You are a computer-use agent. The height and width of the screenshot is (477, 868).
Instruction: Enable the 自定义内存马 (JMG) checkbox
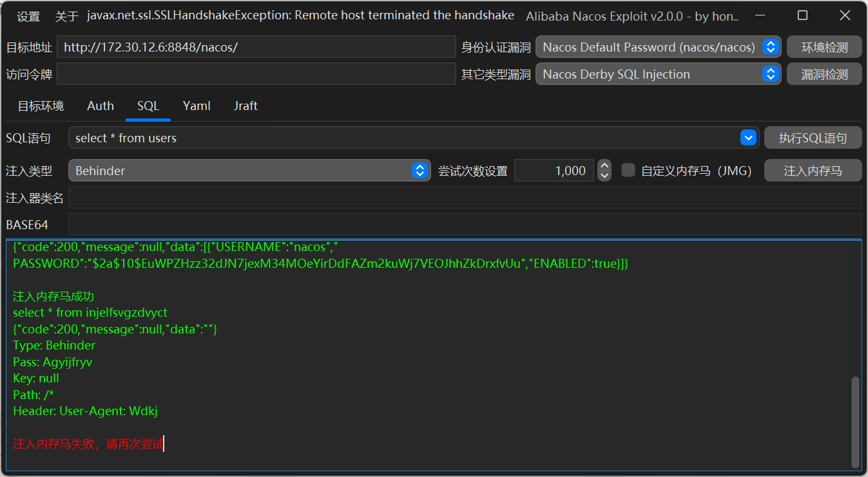click(628, 171)
